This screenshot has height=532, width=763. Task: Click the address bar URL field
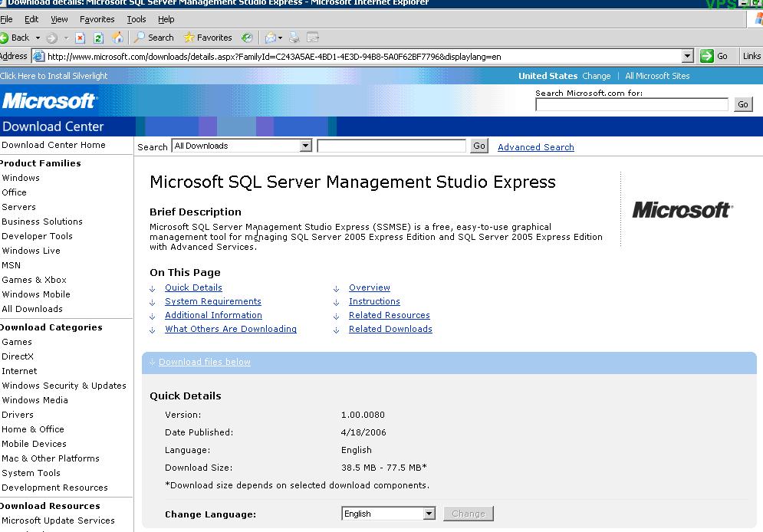point(363,57)
